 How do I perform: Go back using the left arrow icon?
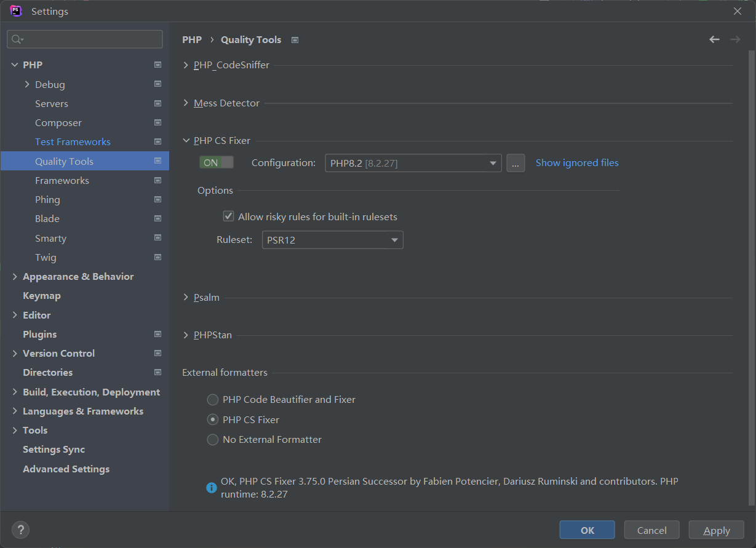(x=714, y=39)
